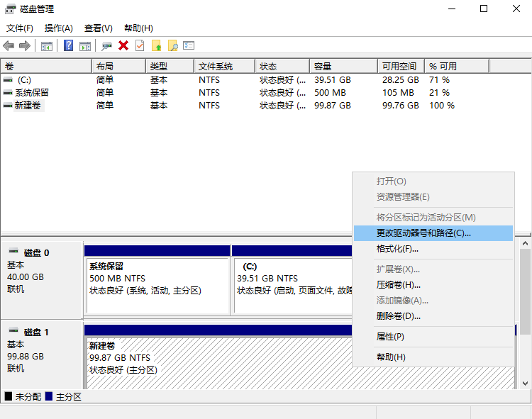Image resolution: width=532 pixels, height=419 pixels.
Task: Select 压缩卷(H)... context menu entry
Action: (398, 285)
